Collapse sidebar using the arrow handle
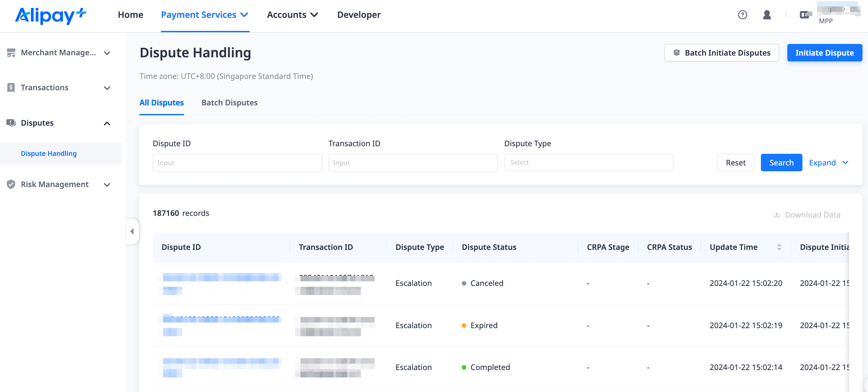 pyautogui.click(x=132, y=231)
